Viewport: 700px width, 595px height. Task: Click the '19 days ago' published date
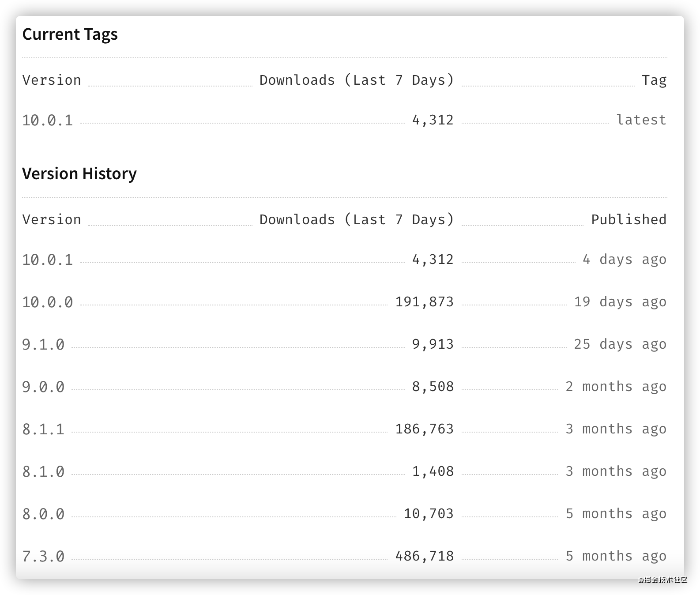coord(620,302)
